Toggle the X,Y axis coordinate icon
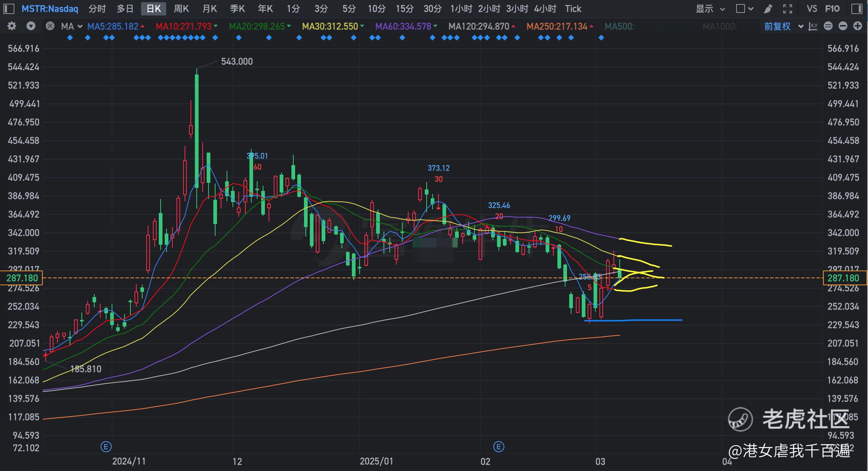868x471 pixels. [x=813, y=26]
